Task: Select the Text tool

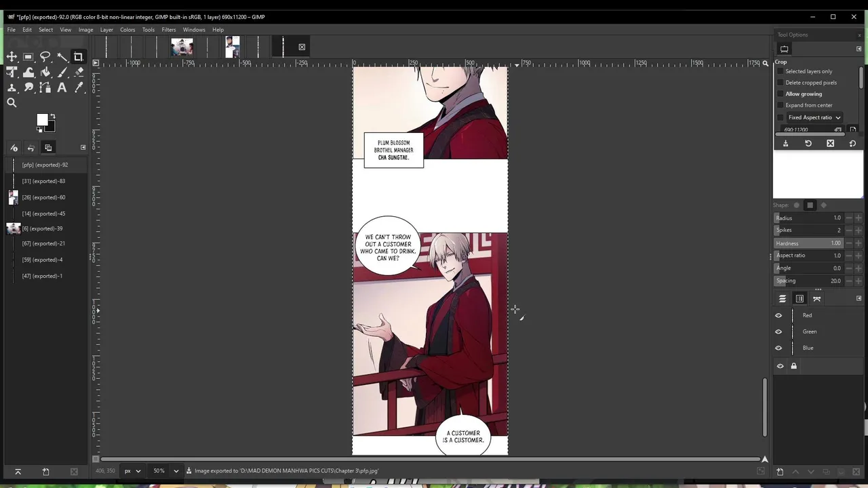Action: click(62, 87)
